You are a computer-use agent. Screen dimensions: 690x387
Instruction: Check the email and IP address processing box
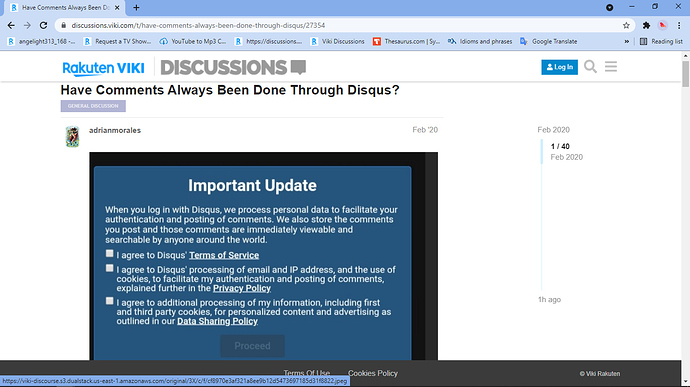click(110, 268)
